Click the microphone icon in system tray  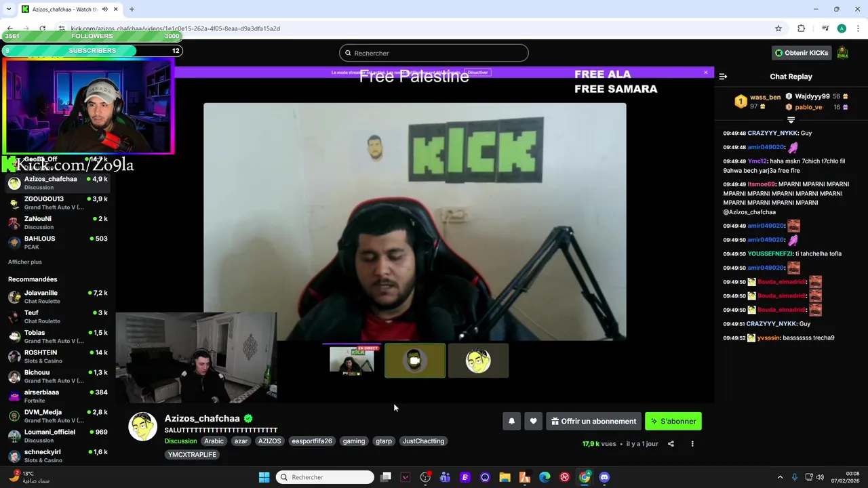pyautogui.click(x=795, y=477)
